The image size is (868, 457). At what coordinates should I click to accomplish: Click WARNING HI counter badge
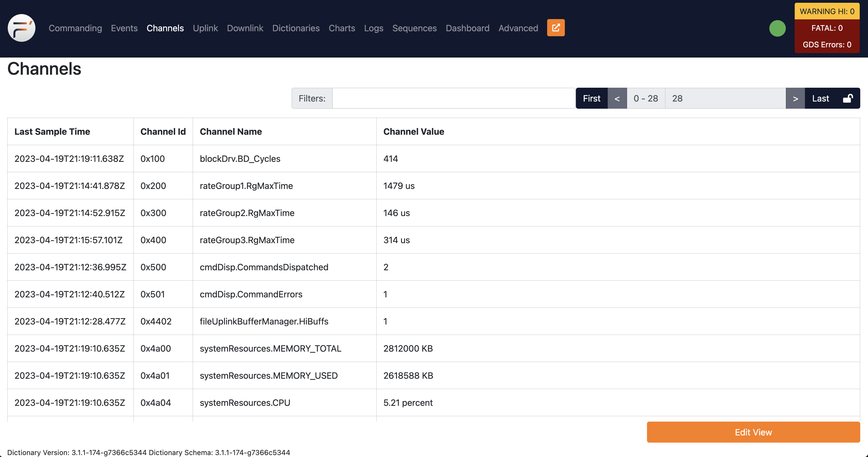click(x=827, y=11)
